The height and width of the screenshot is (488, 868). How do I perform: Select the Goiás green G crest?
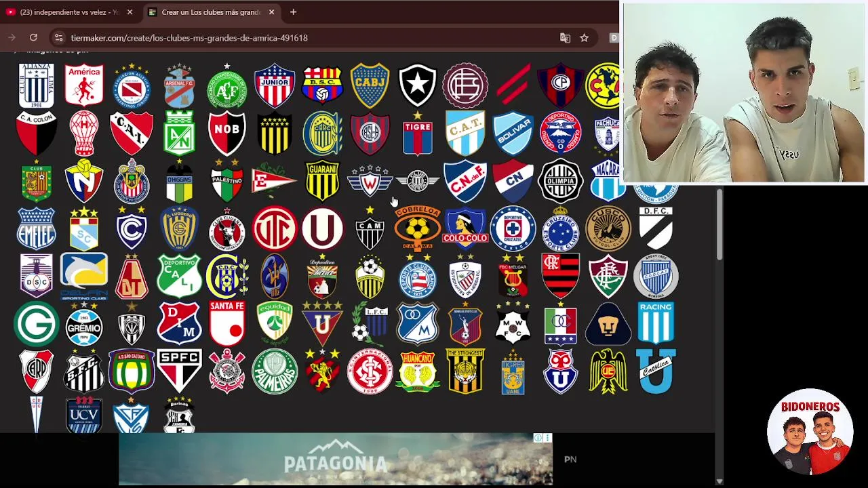37,324
